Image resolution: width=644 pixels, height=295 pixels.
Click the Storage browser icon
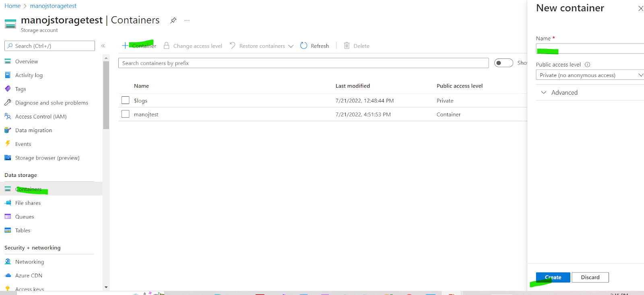pos(8,158)
